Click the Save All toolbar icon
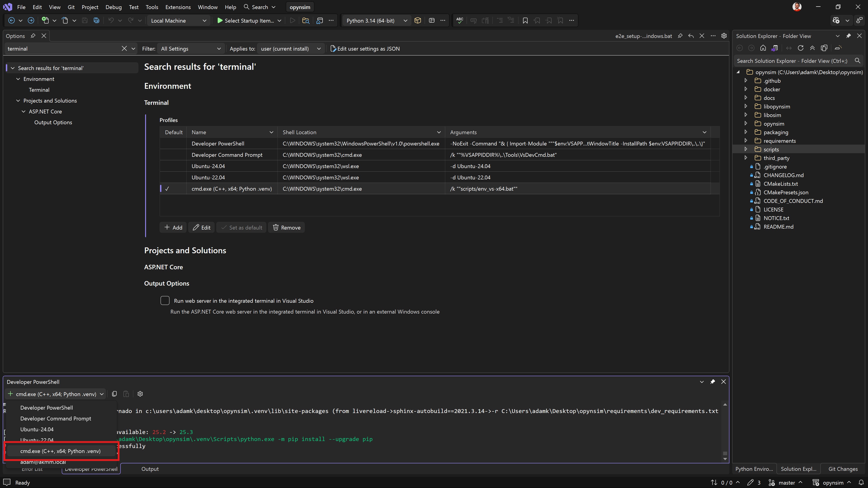The height and width of the screenshot is (488, 868). [96, 21]
